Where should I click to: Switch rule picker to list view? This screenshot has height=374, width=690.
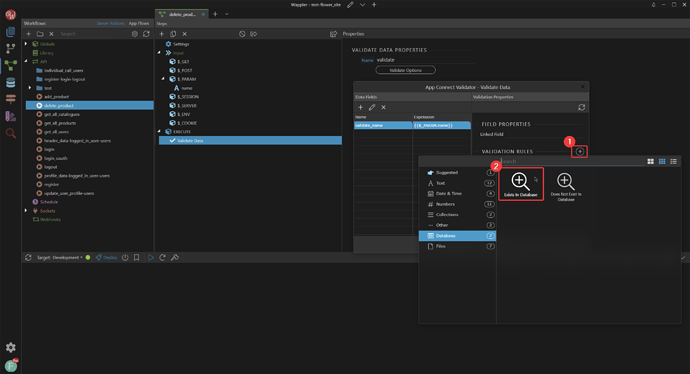[673, 161]
